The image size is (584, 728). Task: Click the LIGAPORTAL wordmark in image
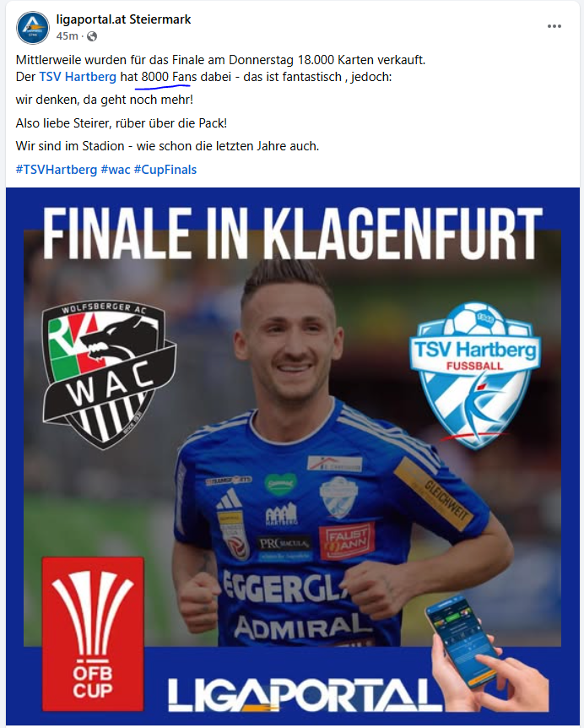[305, 694]
